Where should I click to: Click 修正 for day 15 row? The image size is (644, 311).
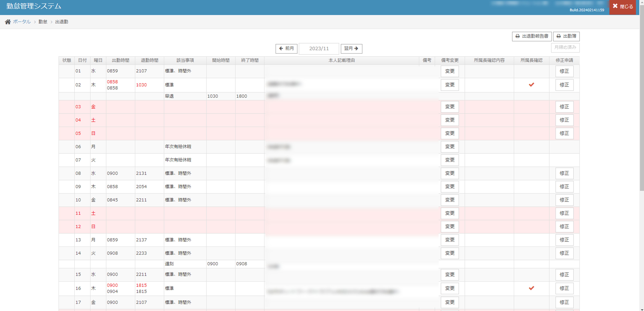(x=564, y=275)
